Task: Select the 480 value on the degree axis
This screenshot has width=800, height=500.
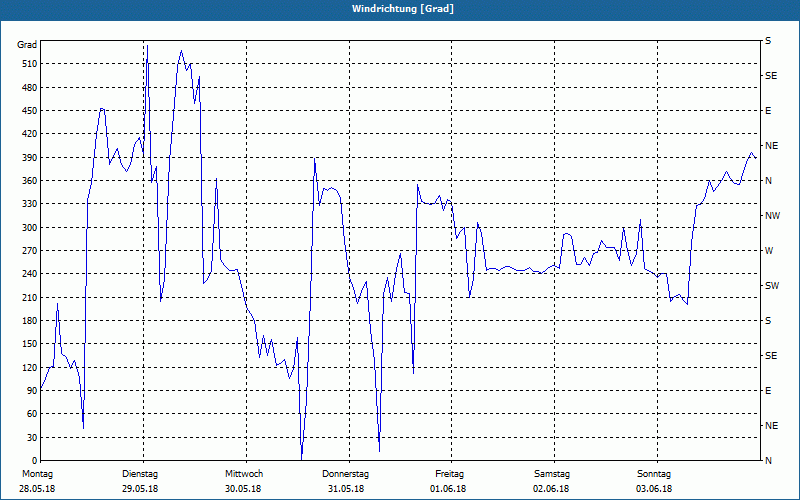Action: pyautogui.click(x=30, y=87)
